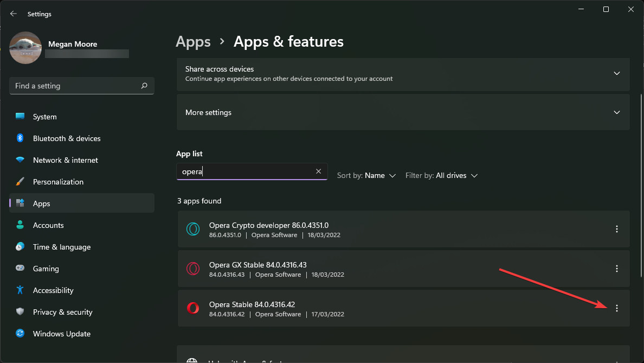Open Accessibility settings
Image resolution: width=644 pixels, height=363 pixels.
coord(82,290)
